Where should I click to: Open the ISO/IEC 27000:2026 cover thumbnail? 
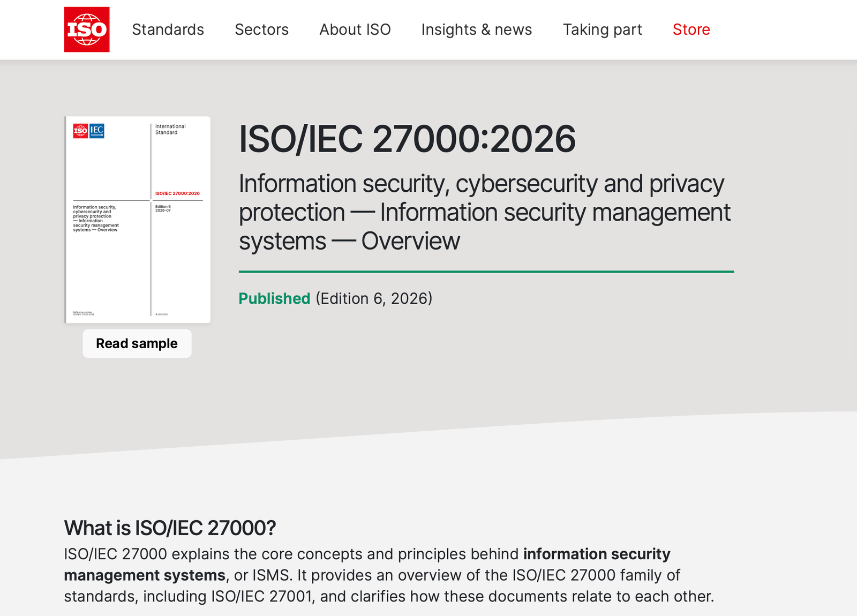138,220
